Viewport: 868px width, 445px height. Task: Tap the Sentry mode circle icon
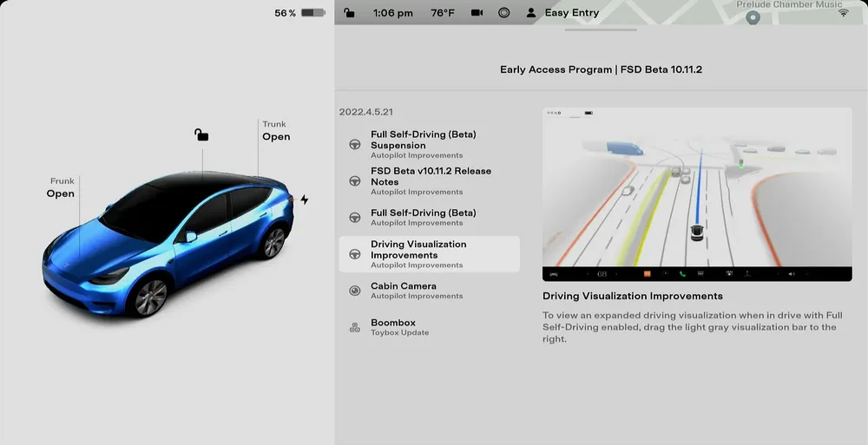pos(503,12)
